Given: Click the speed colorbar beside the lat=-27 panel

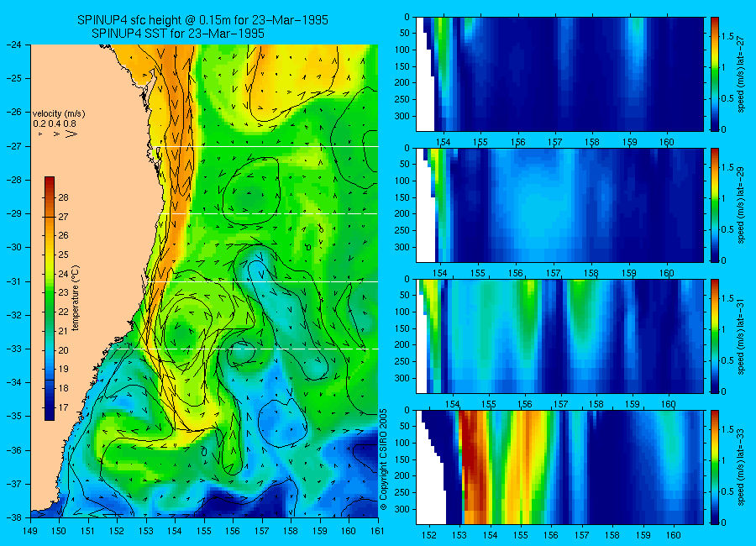Looking at the screenshot, I should coord(715,74).
